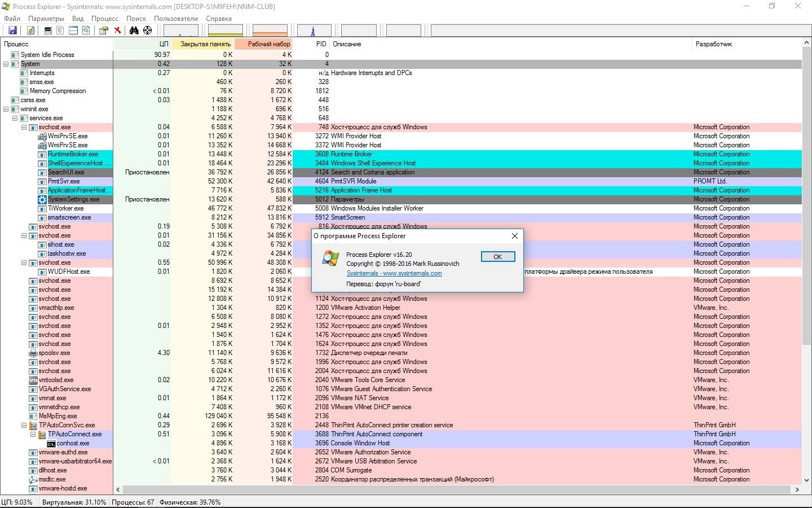Collapse the System process tree node

coord(6,64)
